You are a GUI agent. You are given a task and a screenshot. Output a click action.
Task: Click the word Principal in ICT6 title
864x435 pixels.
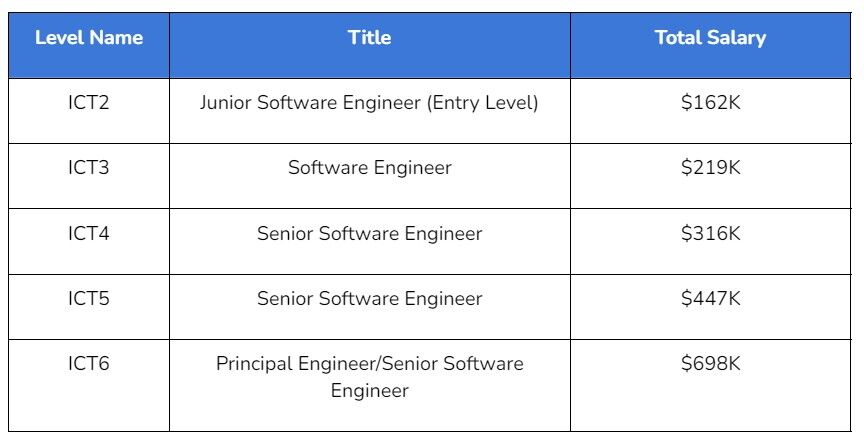pyautogui.click(x=254, y=364)
